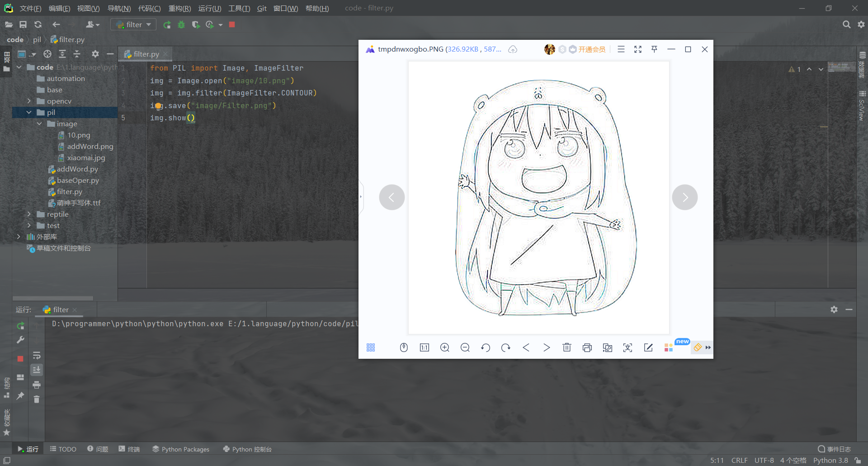The height and width of the screenshot is (466, 868).
Task: Open thumbnail grid view in image viewer
Action: pyautogui.click(x=371, y=347)
